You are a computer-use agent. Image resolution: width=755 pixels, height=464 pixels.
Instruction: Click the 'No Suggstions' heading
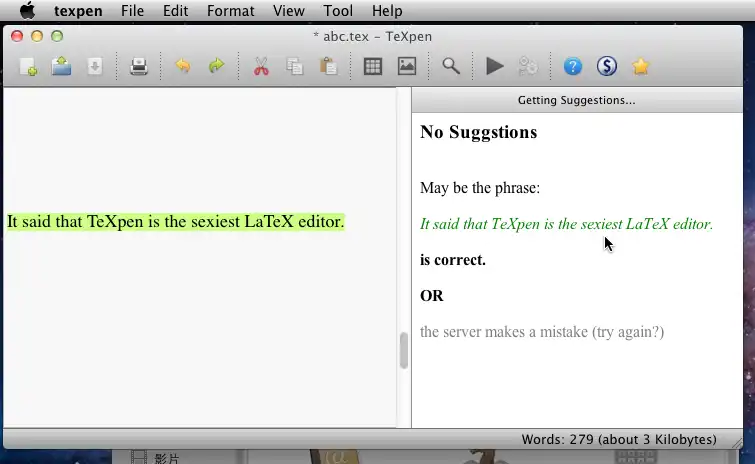click(x=478, y=132)
